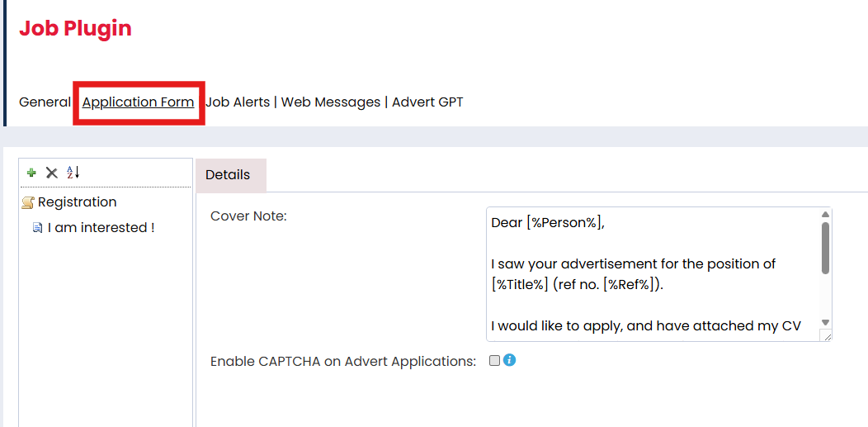Viewport: 868px width, 427px height.
Task: Open the Advert GPT section
Action: click(427, 102)
